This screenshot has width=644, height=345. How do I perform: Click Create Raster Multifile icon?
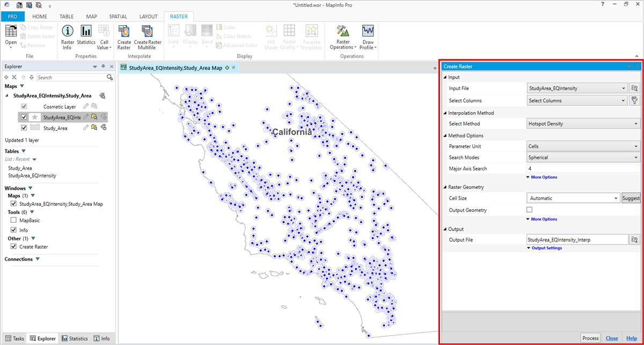coord(148,32)
